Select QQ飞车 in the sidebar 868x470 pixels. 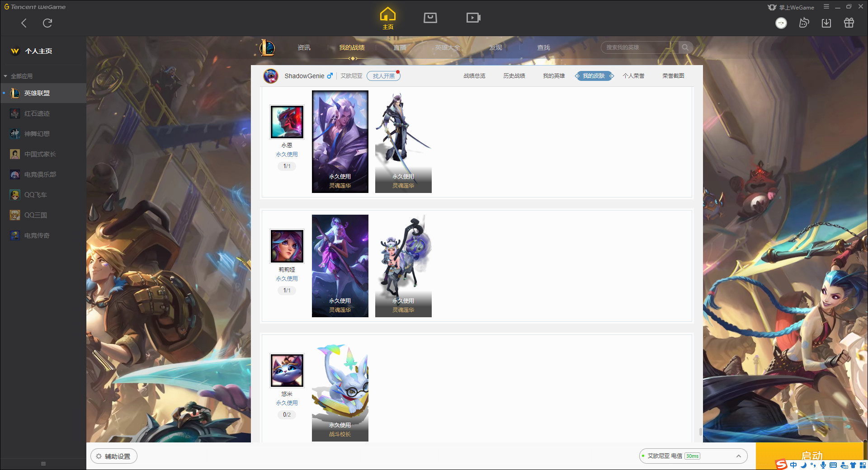click(43, 195)
